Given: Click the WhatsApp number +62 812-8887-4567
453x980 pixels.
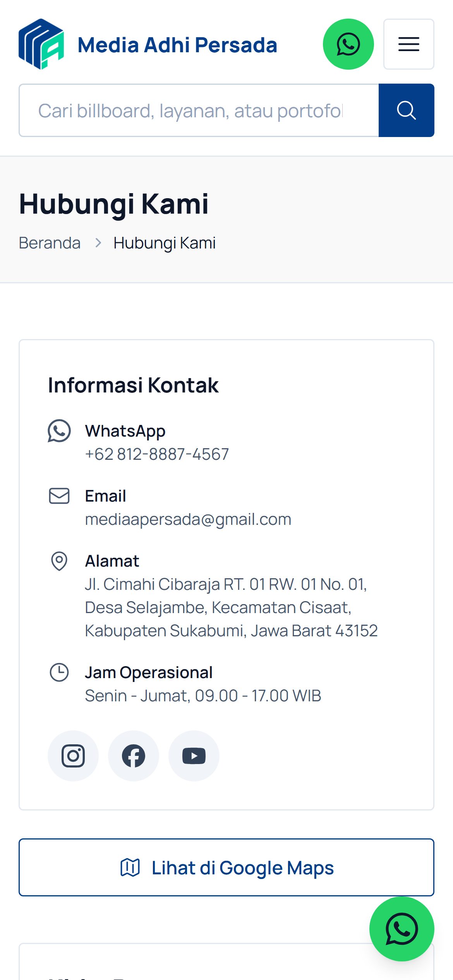Looking at the screenshot, I should 157,454.
